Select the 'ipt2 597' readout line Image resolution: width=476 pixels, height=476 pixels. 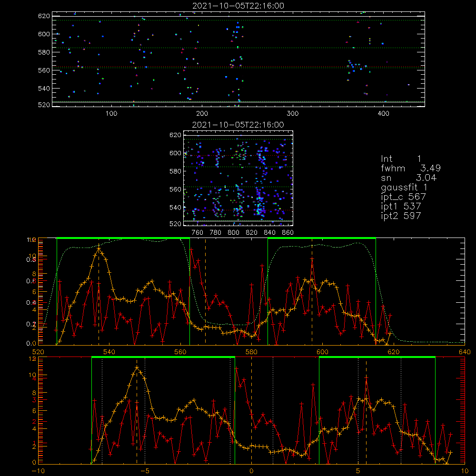(x=401, y=216)
